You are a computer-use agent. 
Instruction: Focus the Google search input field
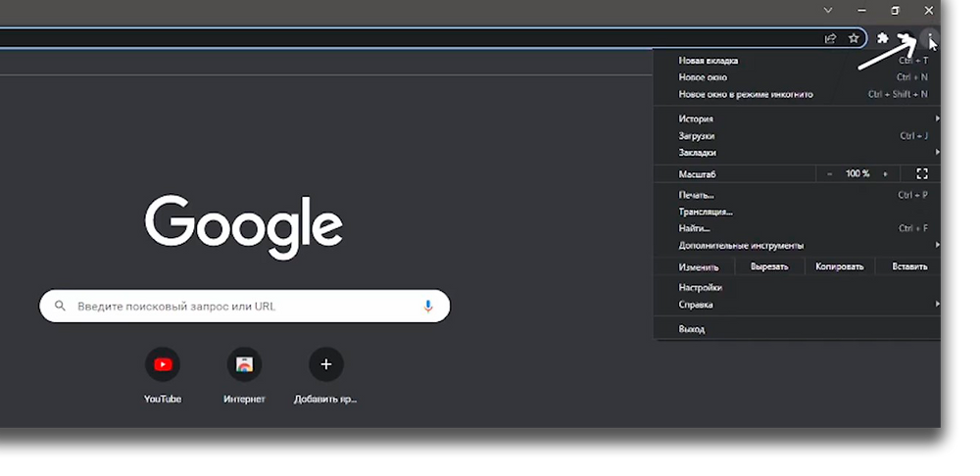(x=244, y=307)
